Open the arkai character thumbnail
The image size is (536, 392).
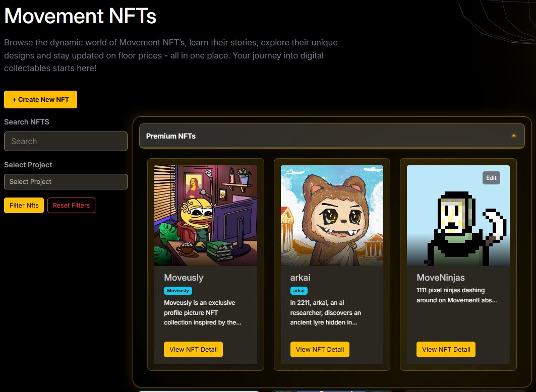tap(331, 216)
